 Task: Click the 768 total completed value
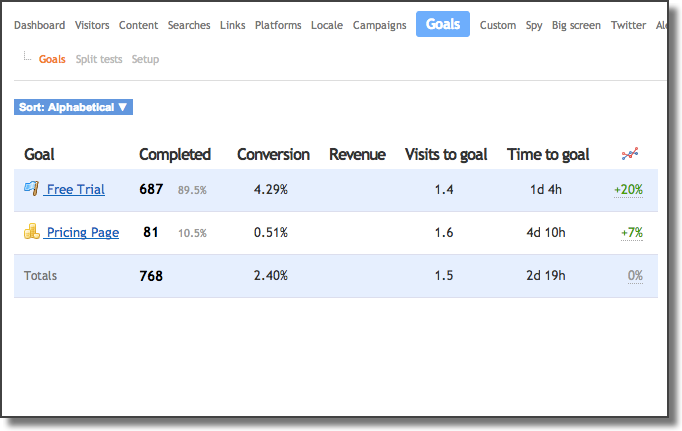point(151,276)
